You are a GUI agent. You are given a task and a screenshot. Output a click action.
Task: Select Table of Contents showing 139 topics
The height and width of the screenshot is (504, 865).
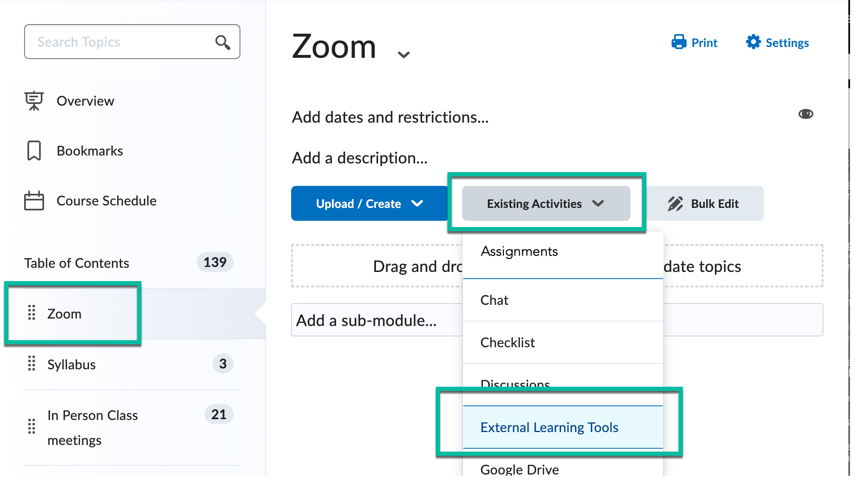[77, 262]
